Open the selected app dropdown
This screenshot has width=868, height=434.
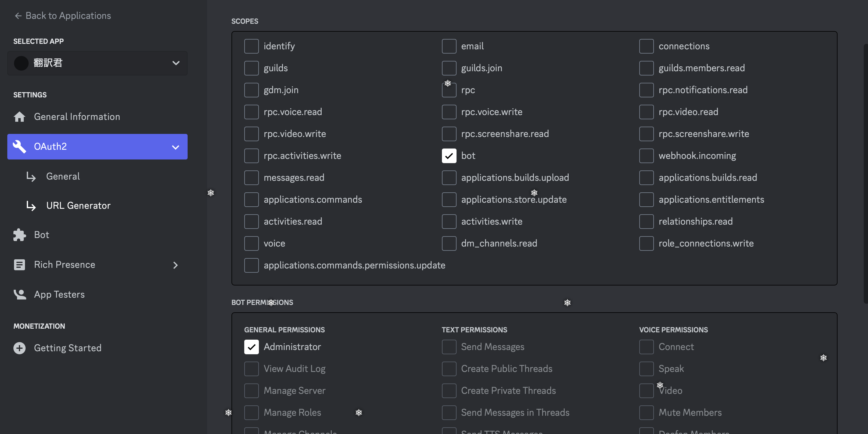[175, 63]
